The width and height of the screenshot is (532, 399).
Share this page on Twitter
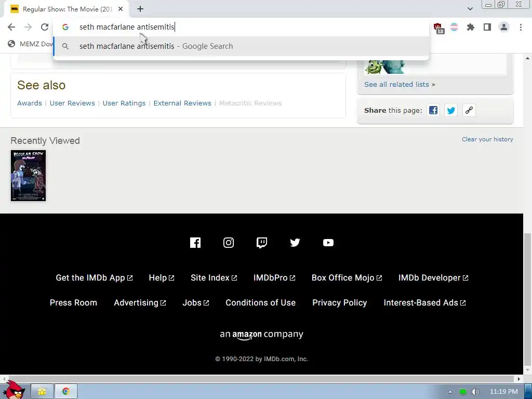[451, 110]
